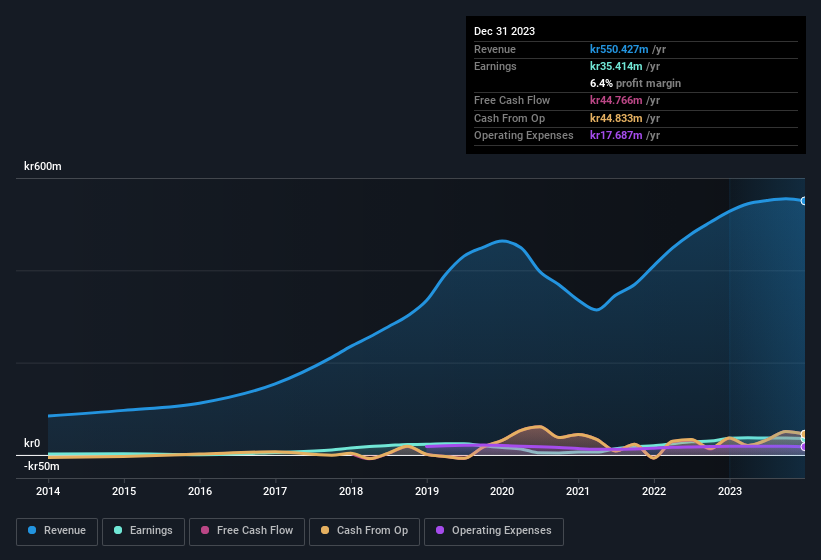Click the kr600m y-axis label
Screen dimensions: 821x560
pyautogui.click(x=42, y=166)
